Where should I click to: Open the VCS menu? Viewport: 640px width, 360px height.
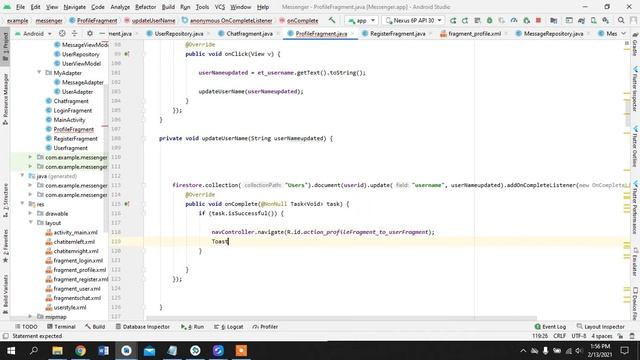point(220,7)
